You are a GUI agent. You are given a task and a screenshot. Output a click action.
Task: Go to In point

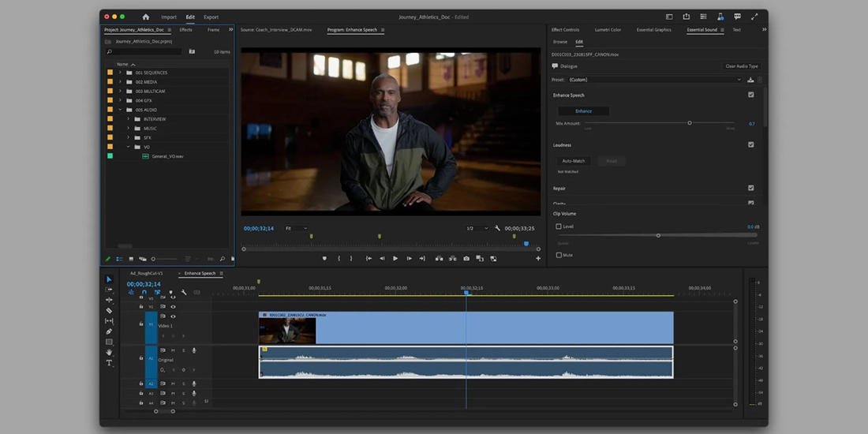(x=369, y=259)
